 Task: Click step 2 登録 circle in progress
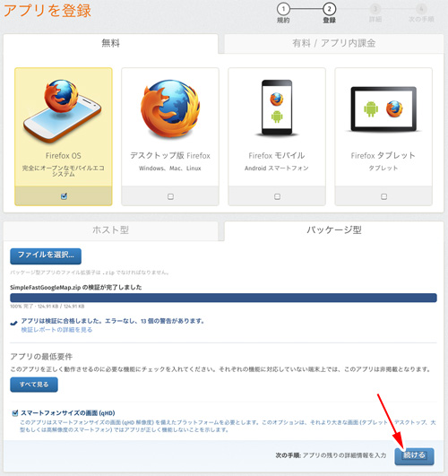329,9
